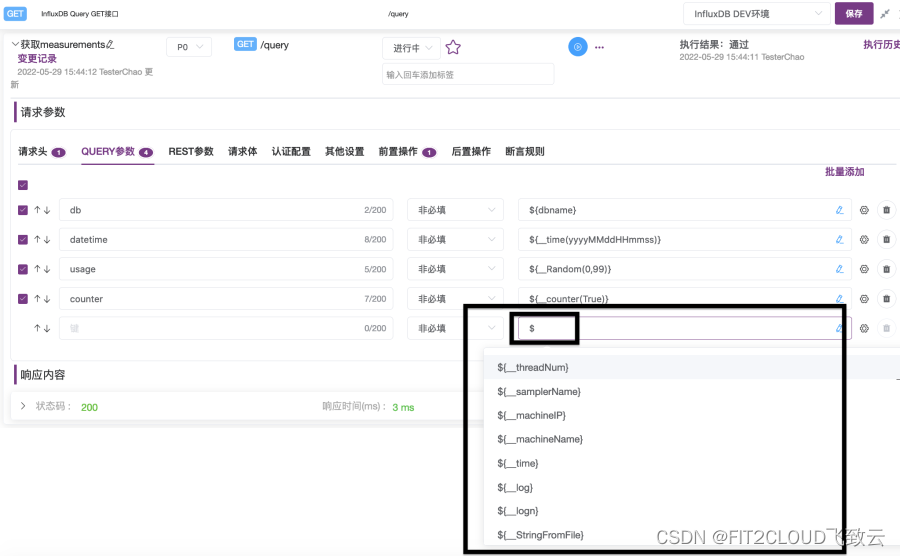Click move up/down arrows for datetime row
This screenshot has width=900, height=556.
click(42, 239)
